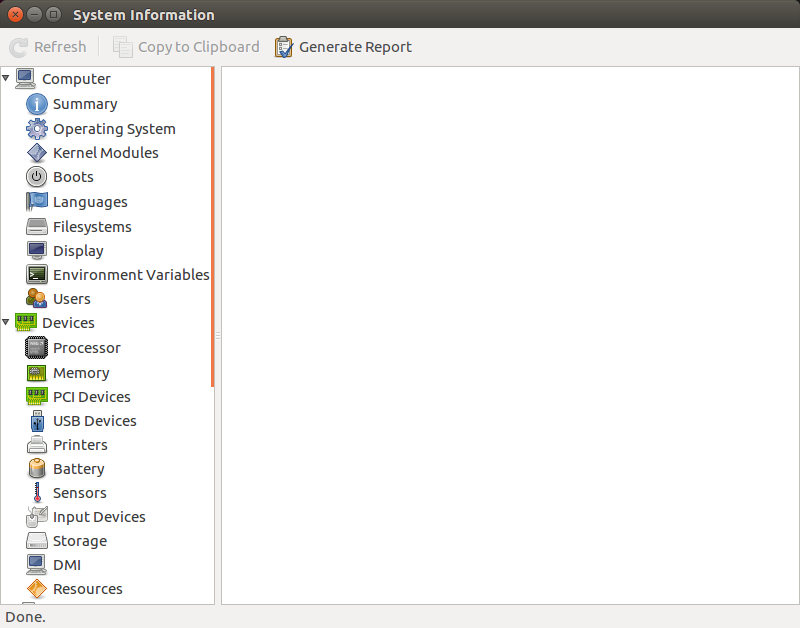Image resolution: width=800 pixels, height=628 pixels.
Task: Click the Refresh arrow icon
Action: [18, 47]
